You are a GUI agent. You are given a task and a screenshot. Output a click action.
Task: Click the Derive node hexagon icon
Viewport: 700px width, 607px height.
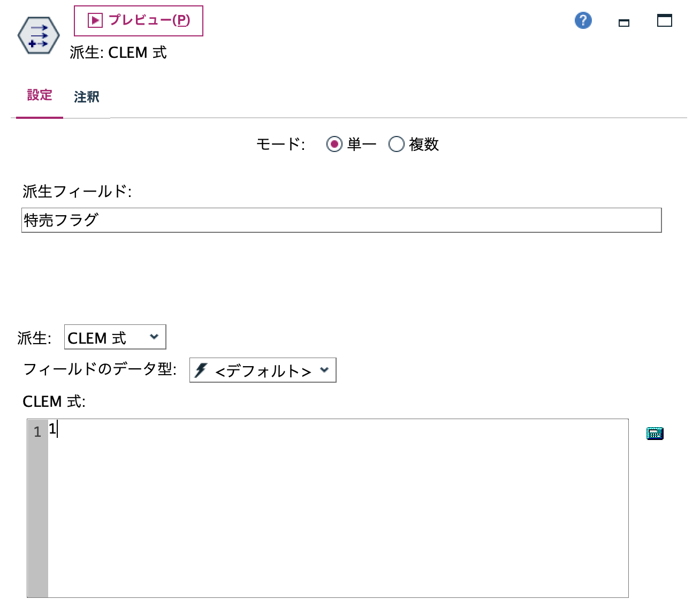39,35
